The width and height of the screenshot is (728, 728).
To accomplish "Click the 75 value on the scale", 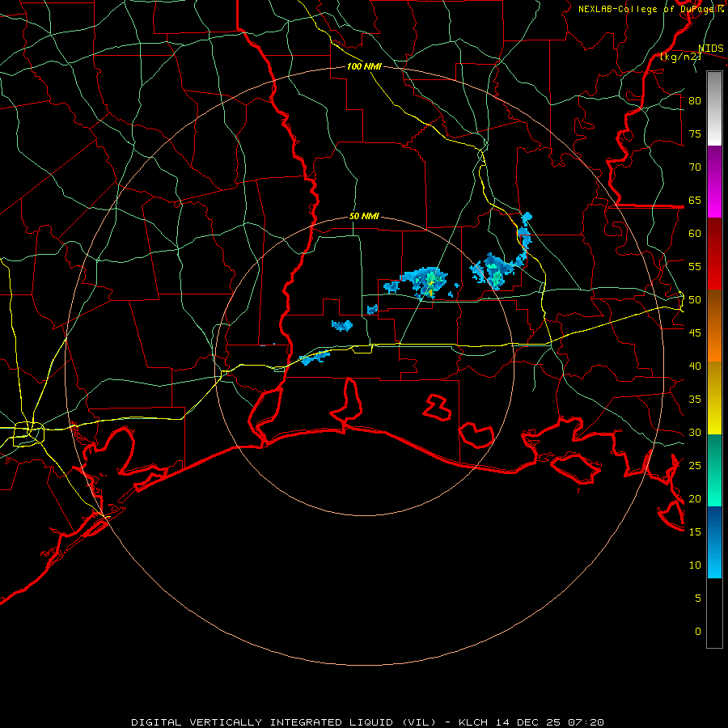I will point(695,133).
